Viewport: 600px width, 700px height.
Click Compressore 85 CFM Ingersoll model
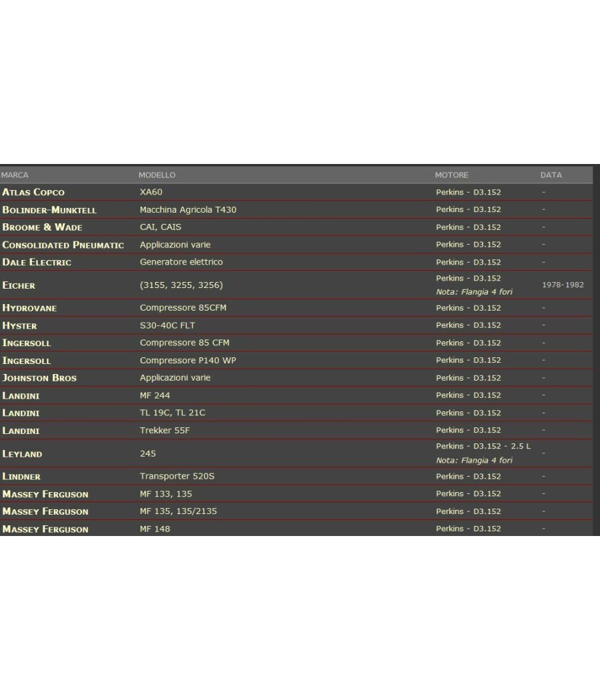point(185,343)
